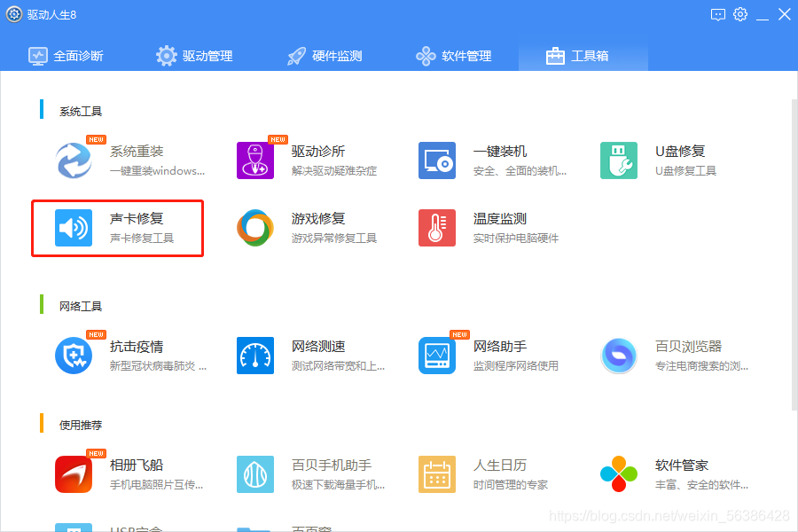The height and width of the screenshot is (532, 798).
Task: Click the 声卡修复 speaker icon
Action: click(x=74, y=228)
